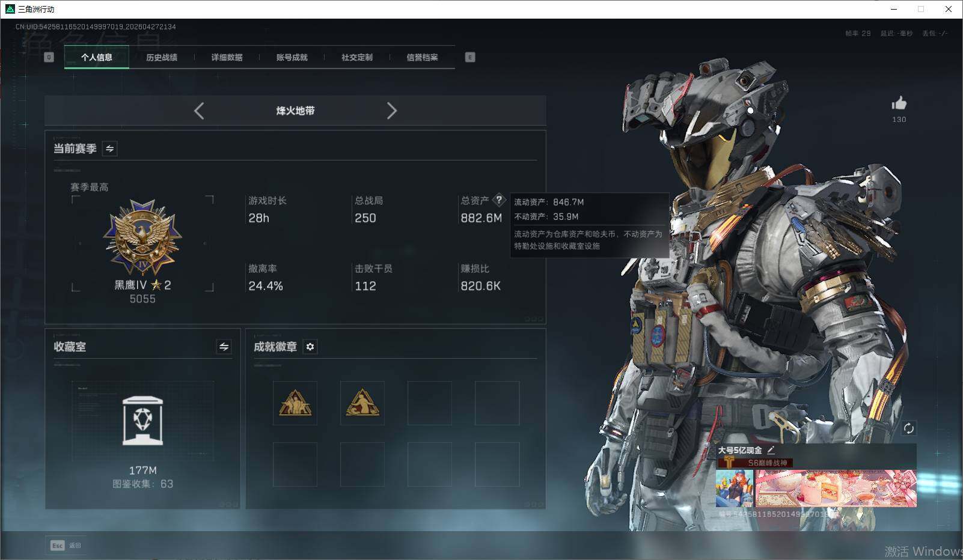This screenshot has height=560, width=963.
Task: Select the third empty badge slot in top row
Action: tap(430, 403)
